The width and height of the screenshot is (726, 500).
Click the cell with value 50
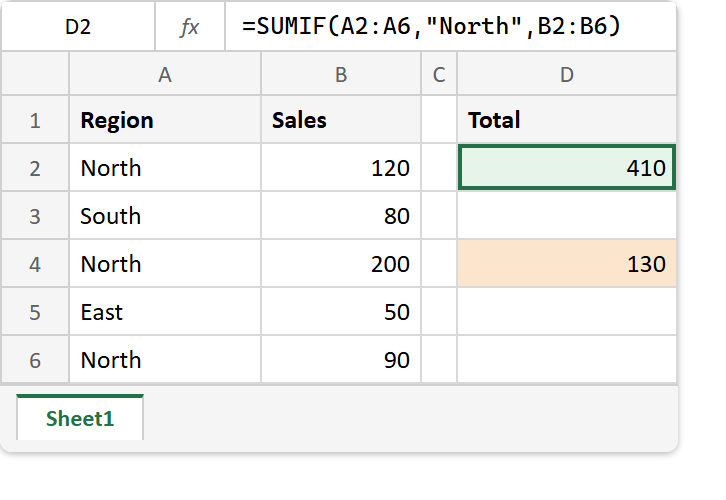point(341,312)
